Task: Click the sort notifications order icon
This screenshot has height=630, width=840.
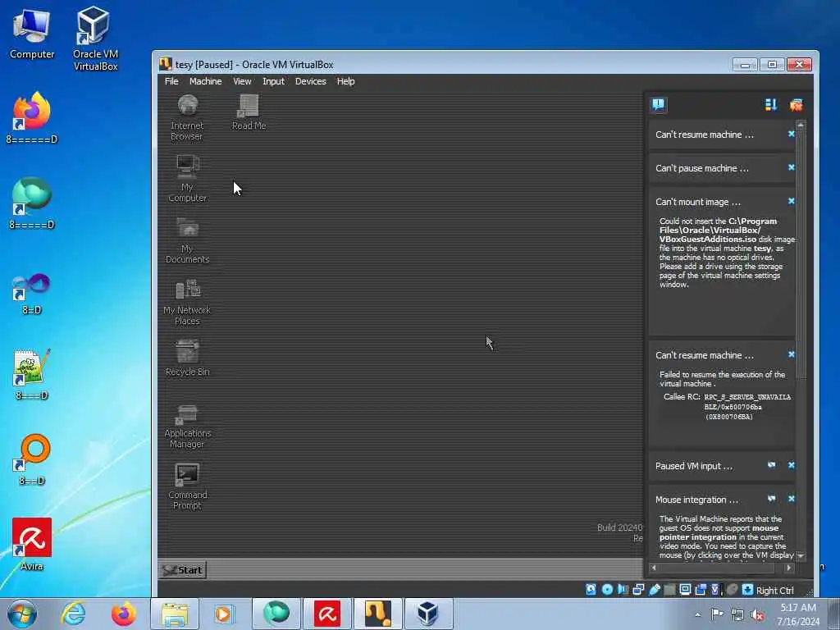Action: (771, 104)
